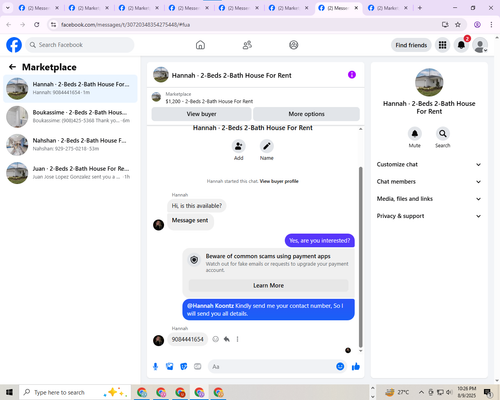
Task: Click the voice clip microphone icon
Action: point(155,367)
